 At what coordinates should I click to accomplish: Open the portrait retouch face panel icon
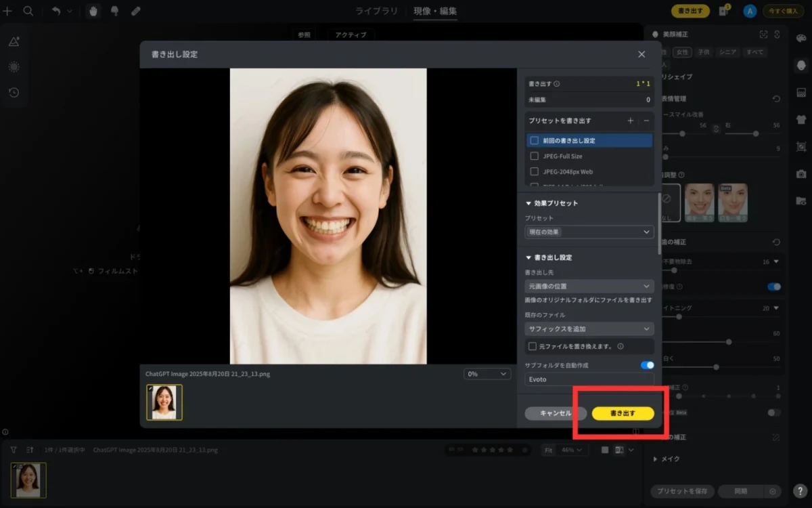point(801,65)
